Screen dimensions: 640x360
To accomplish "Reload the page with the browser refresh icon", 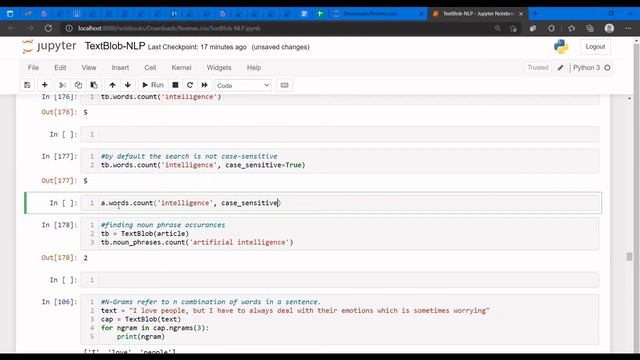I will tap(48, 28).
